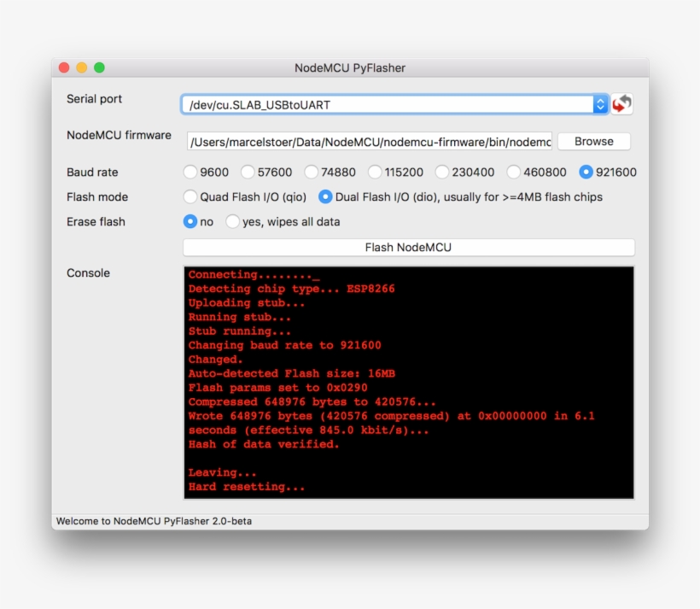Open the Browse dialog for firmware
Viewport: 700px width, 609px height.
coord(593,141)
